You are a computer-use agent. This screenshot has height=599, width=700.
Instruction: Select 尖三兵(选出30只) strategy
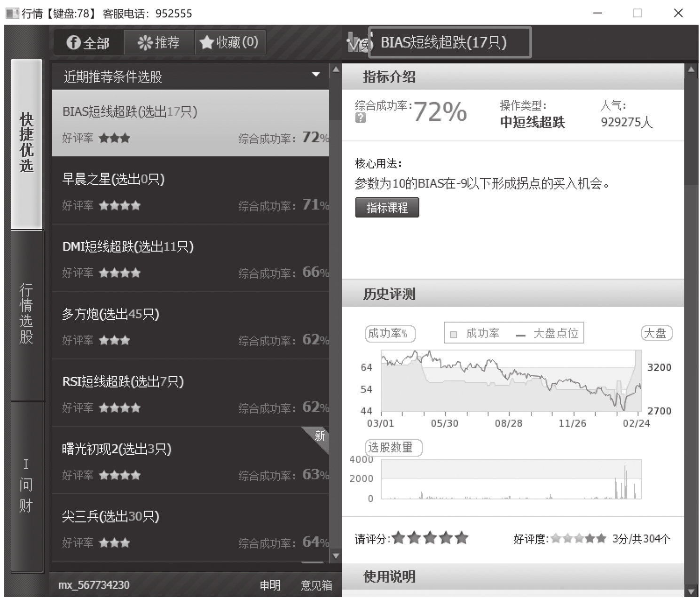(x=190, y=528)
